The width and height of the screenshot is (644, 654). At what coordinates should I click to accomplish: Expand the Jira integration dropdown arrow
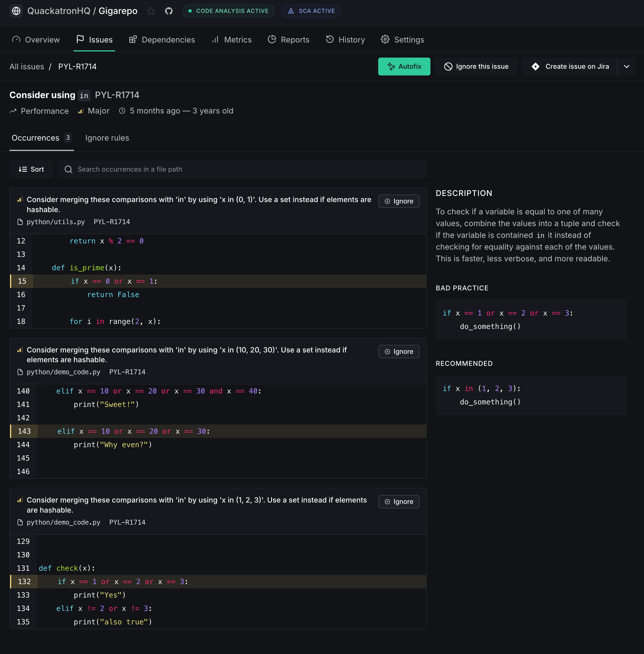click(626, 67)
